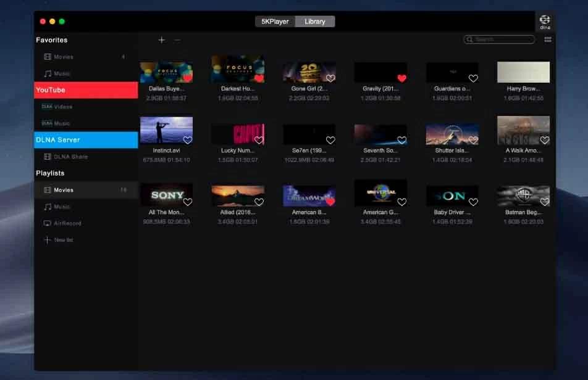Click the DLNA icon in top-right corner
Screen dimensions: 588x380
click(x=544, y=22)
